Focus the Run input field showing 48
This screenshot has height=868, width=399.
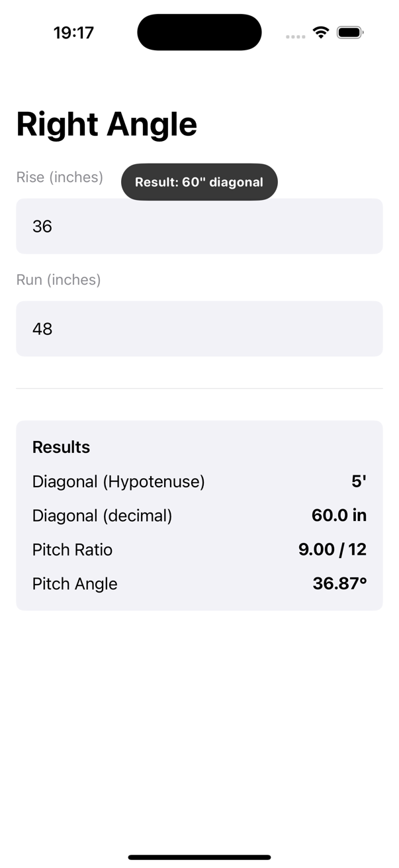199,329
